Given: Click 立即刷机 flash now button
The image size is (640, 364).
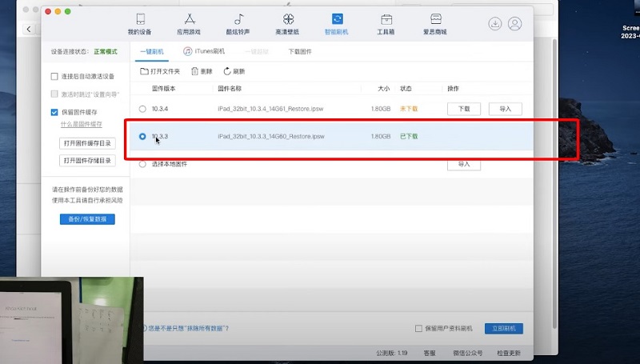Looking at the screenshot, I should pos(504,329).
